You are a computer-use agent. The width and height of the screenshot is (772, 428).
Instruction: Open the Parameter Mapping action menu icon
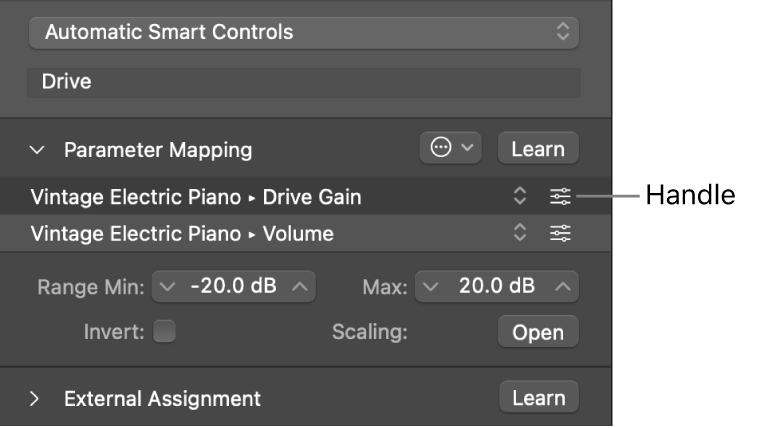[x=450, y=148]
